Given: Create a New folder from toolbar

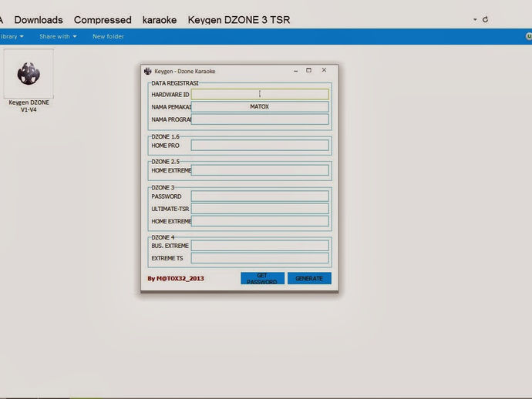Looking at the screenshot, I should (x=108, y=36).
